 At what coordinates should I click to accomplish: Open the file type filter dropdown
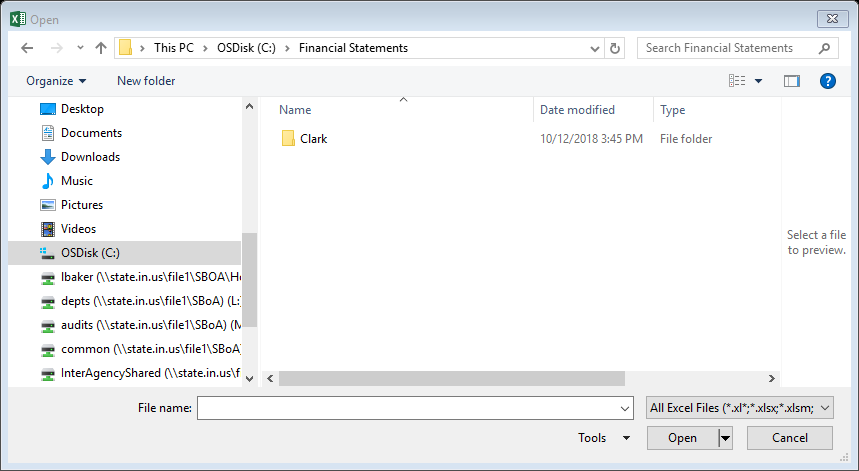740,408
